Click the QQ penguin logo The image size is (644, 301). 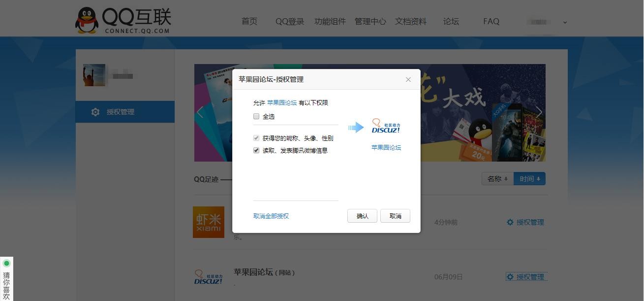[87, 20]
